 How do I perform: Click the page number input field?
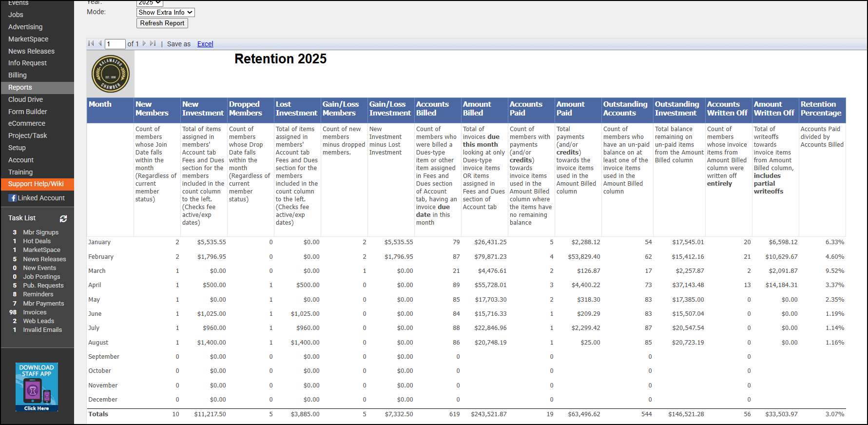(x=115, y=44)
